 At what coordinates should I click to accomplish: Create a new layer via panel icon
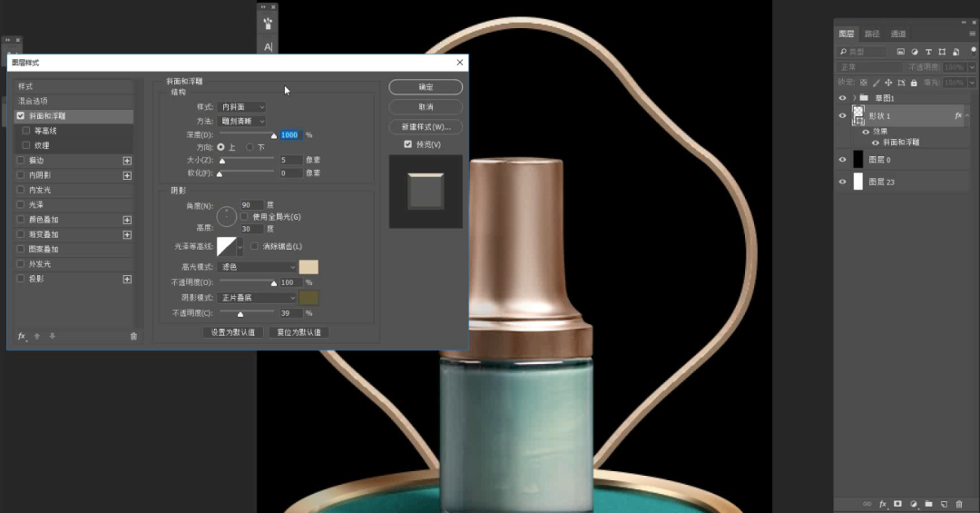click(x=944, y=503)
